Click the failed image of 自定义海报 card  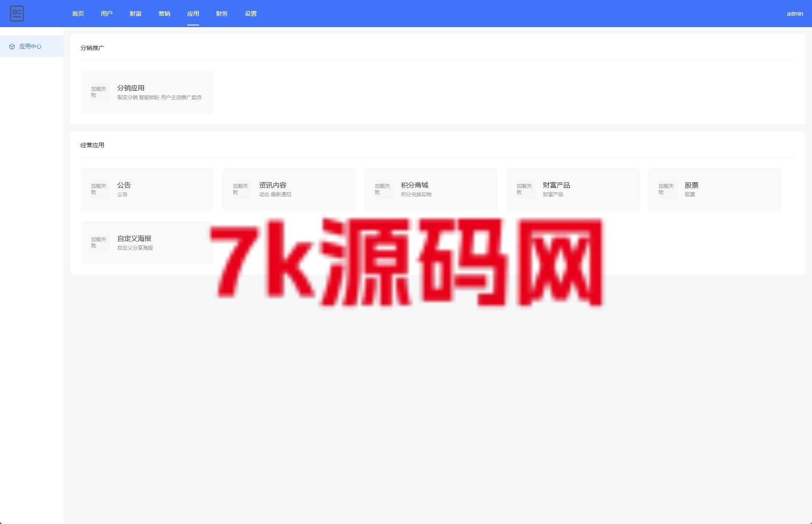point(100,242)
